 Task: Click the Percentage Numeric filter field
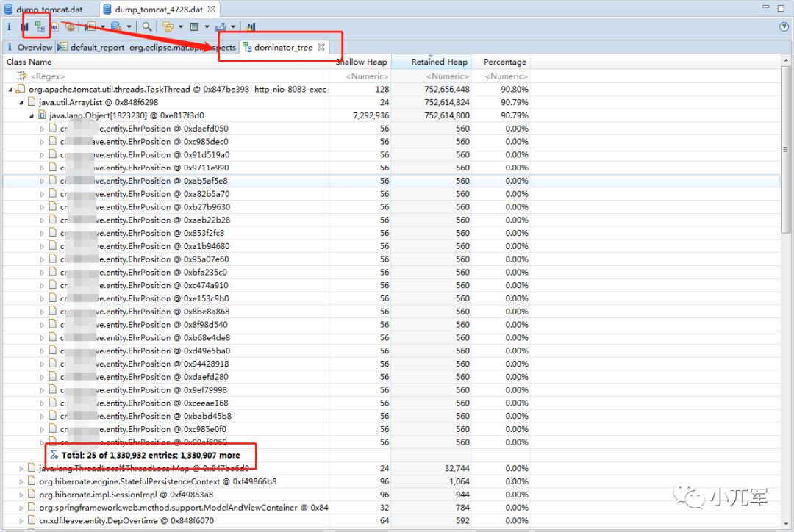click(501, 76)
